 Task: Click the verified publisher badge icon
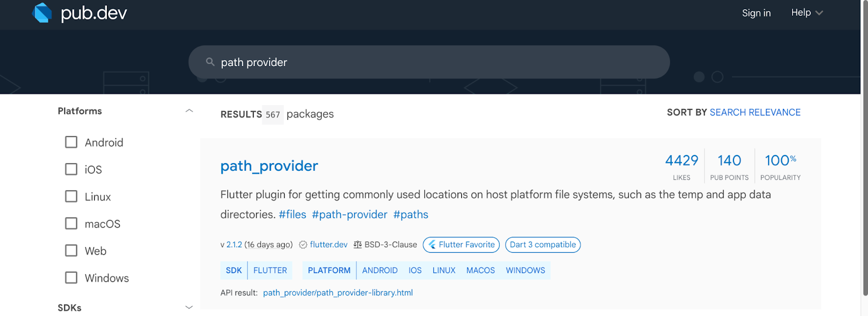coord(303,245)
